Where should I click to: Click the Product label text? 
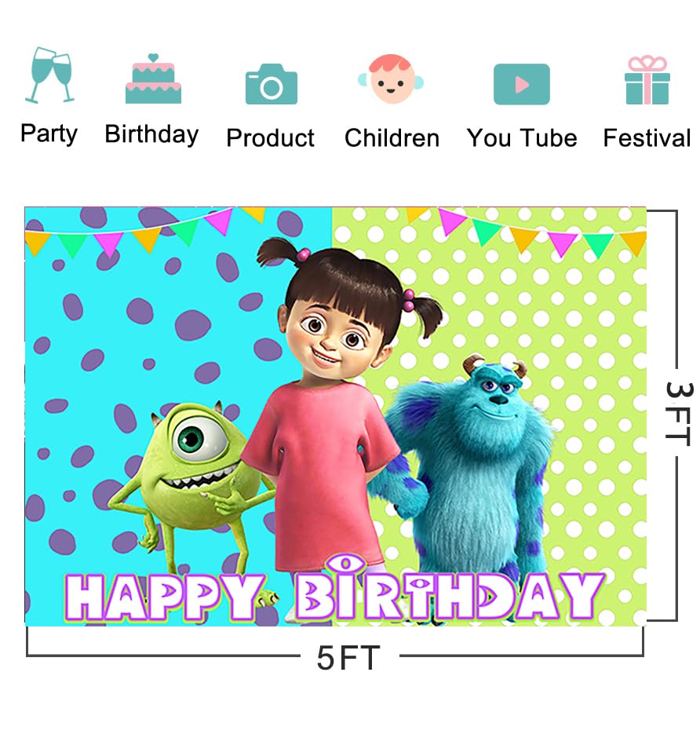(270, 138)
